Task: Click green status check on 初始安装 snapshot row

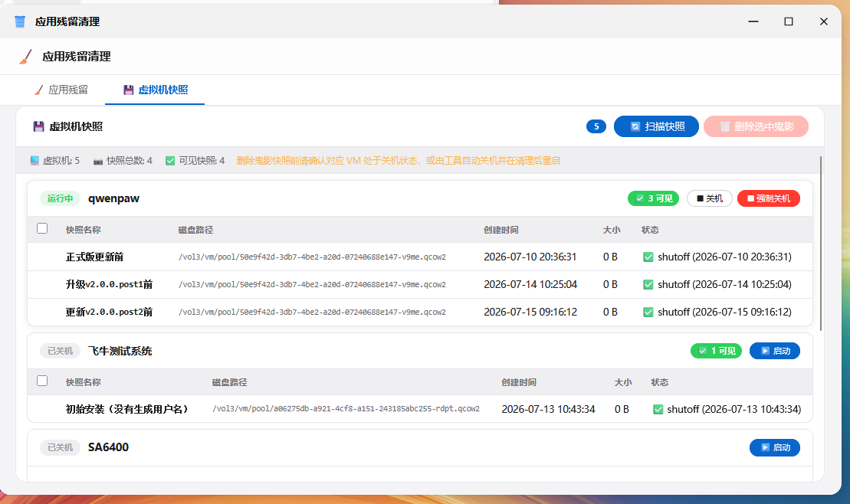Action: click(658, 409)
